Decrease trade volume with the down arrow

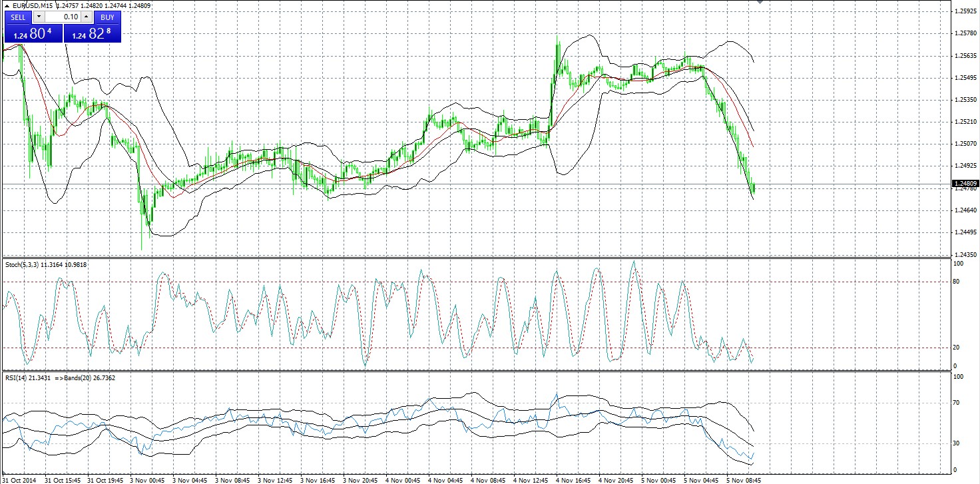click(x=39, y=17)
